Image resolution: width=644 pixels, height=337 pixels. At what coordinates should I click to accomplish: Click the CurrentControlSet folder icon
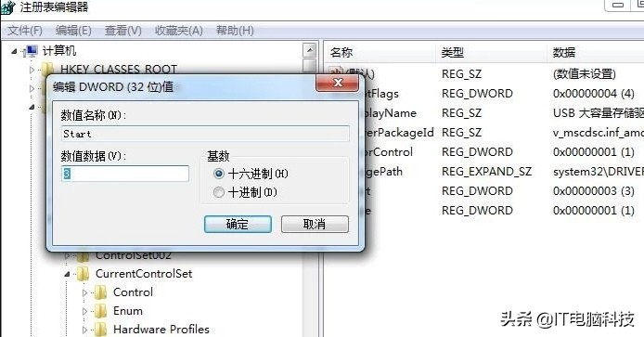[x=84, y=274]
